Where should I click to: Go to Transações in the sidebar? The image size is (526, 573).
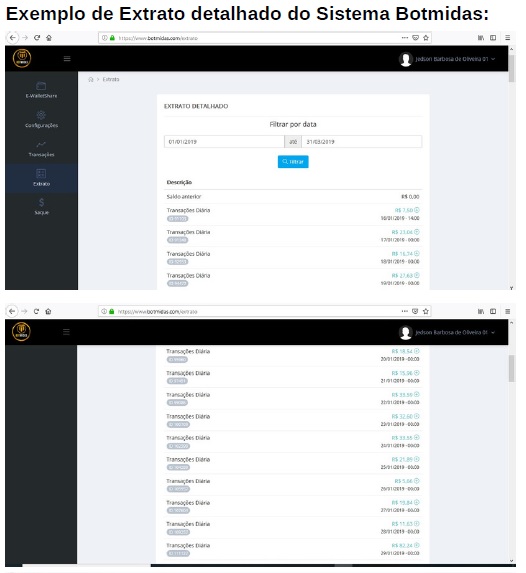(41, 149)
